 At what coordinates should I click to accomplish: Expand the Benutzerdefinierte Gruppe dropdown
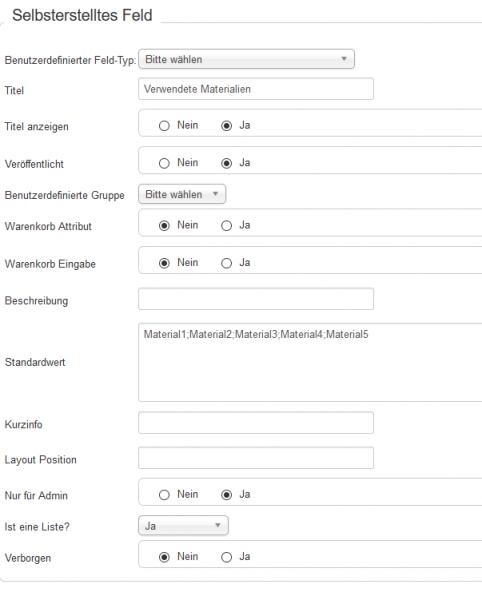(182, 194)
